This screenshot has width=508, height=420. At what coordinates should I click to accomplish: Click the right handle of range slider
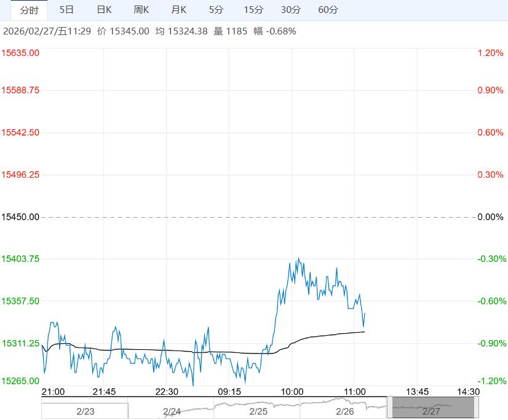475,407
